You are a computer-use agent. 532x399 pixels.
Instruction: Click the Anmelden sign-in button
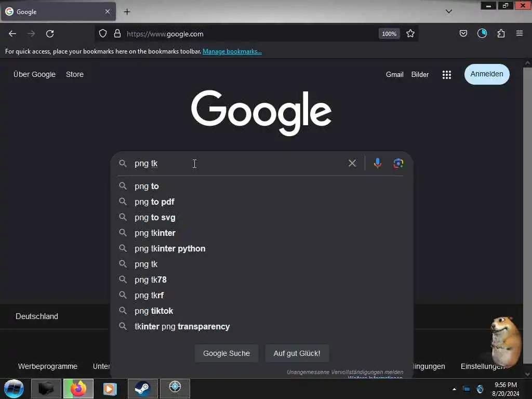click(x=487, y=74)
